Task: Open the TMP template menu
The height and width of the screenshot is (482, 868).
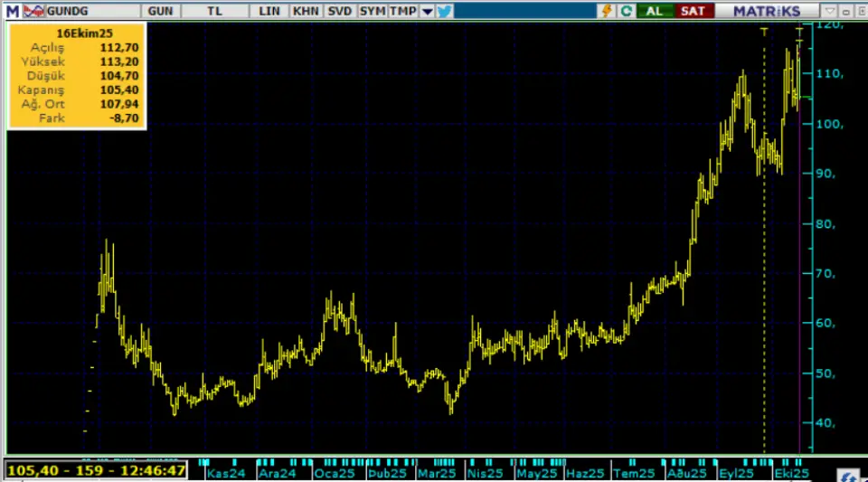Action: point(401,11)
